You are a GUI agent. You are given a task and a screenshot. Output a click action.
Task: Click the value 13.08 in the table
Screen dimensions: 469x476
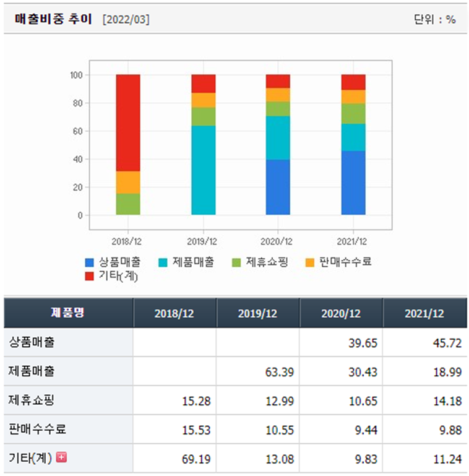coord(280,459)
